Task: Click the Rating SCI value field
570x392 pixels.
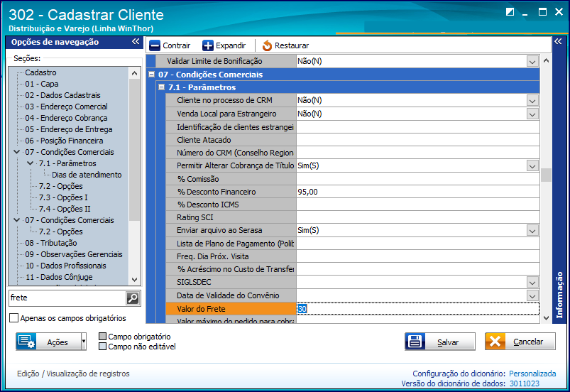Action: pos(417,217)
